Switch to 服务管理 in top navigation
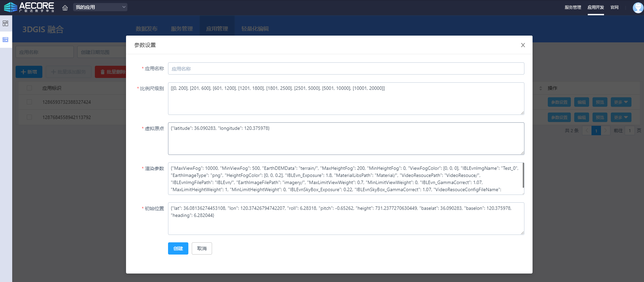Viewport: 644px width, 282px height. tap(573, 7)
